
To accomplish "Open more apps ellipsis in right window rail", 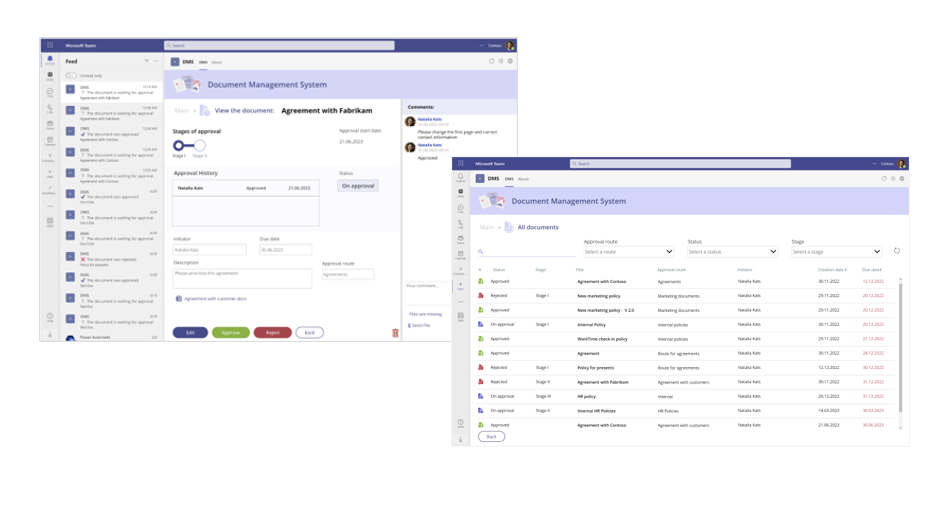I will 460,301.
